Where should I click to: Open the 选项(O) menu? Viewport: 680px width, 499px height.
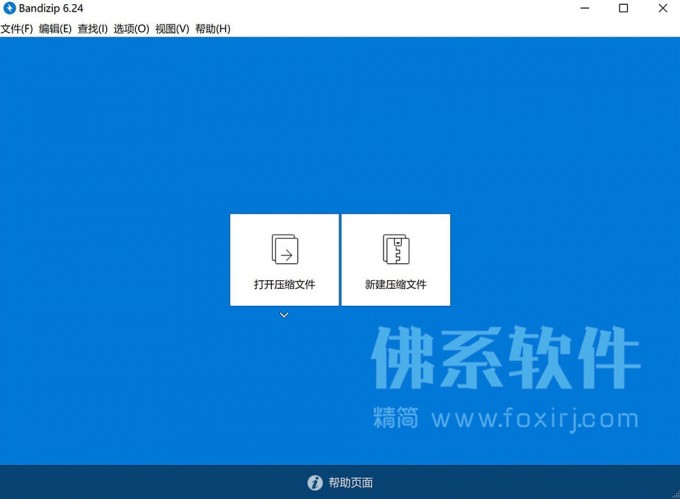(131, 29)
